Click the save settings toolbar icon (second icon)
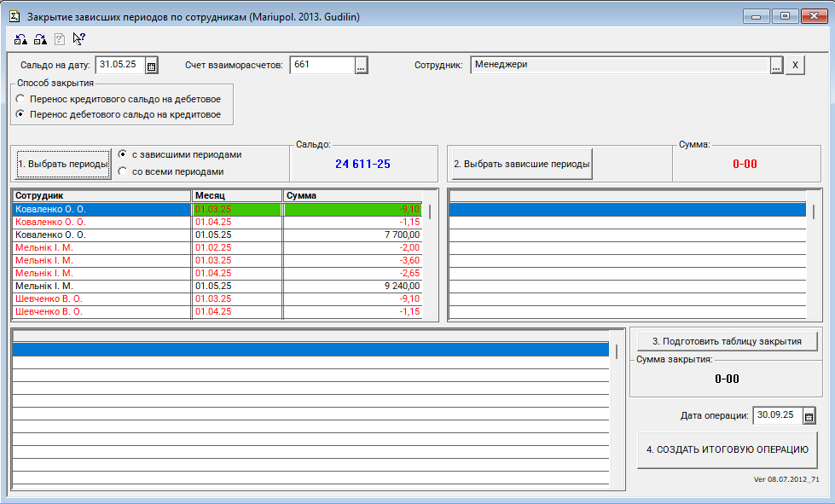 tap(40, 38)
